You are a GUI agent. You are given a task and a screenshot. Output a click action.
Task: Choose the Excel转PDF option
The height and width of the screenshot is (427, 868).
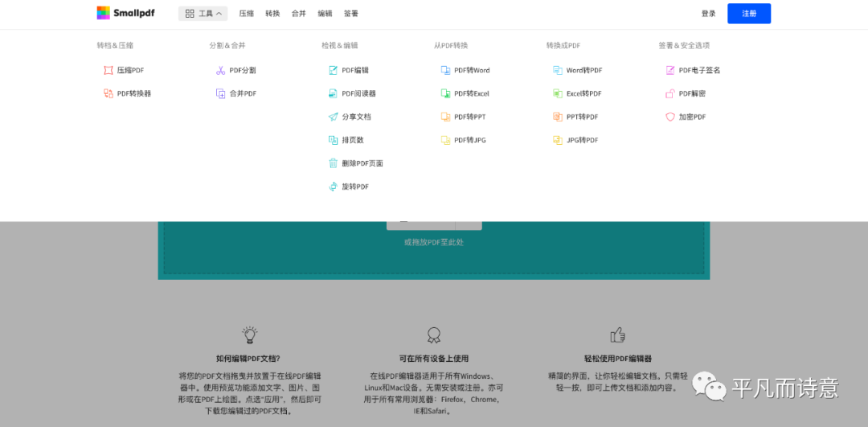click(583, 94)
